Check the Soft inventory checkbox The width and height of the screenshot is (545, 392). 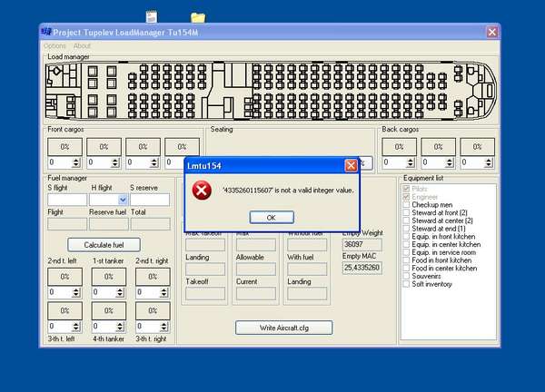click(x=406, y=284)
